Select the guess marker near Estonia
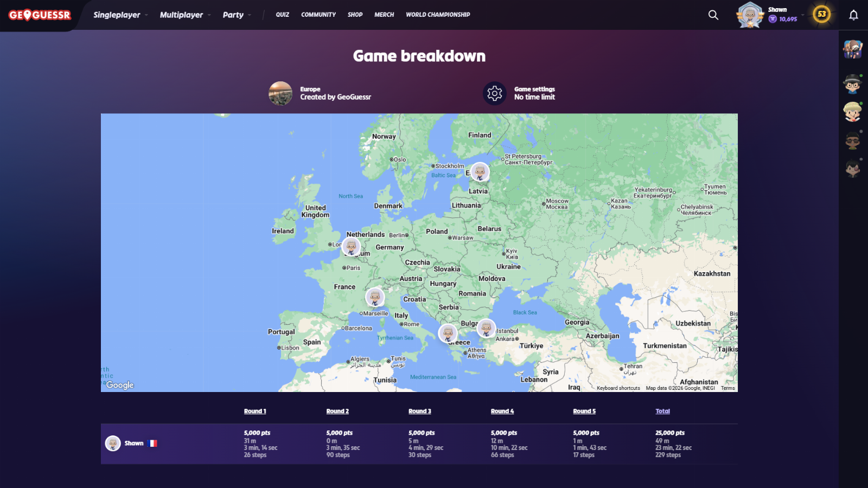The height and width of the screenshot is (488, 868). tap(480, 172)
